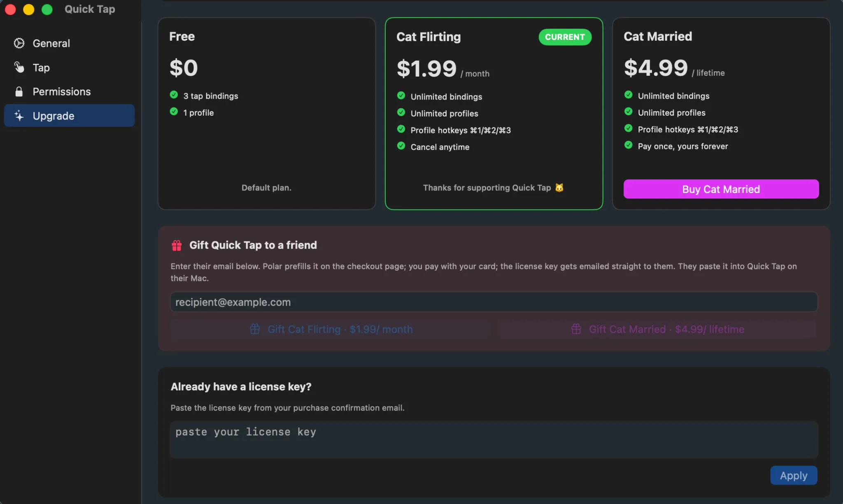Apply the pasted license key
Image resolution: width=843 pixels, height=504 pixels.
pos(794,475)
